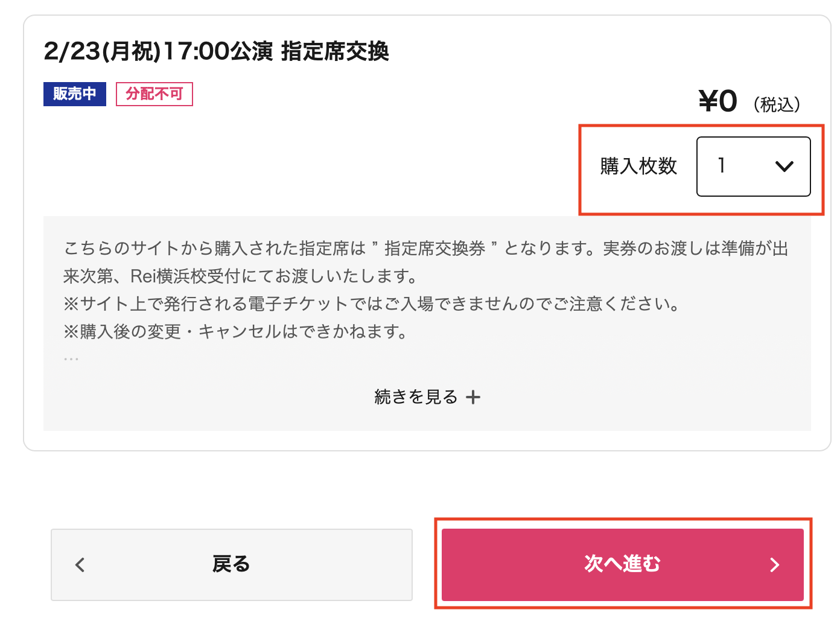Click the red 分配不可 badge
The width and height of the screenshot is (840, 624).
[154, 94]
